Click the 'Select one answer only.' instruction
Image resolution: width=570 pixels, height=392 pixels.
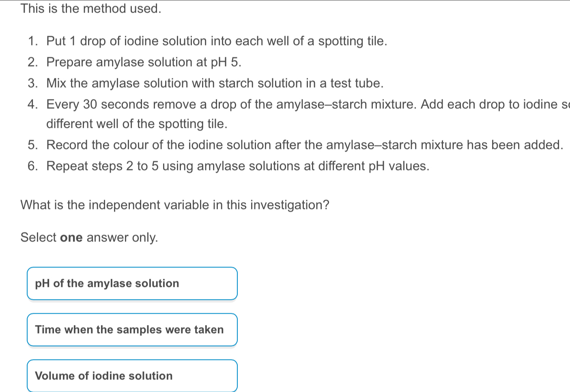coord(89,237)
